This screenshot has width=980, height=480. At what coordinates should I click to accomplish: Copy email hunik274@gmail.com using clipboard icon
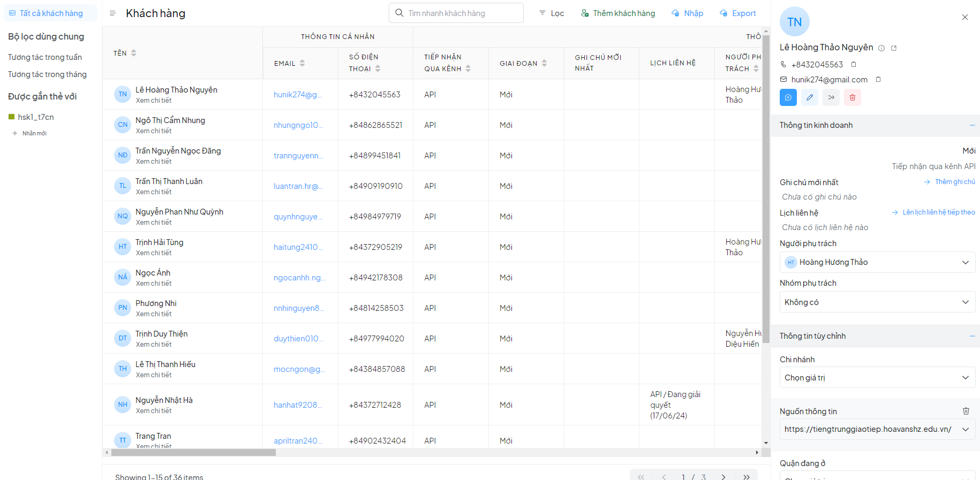[878, 79]
